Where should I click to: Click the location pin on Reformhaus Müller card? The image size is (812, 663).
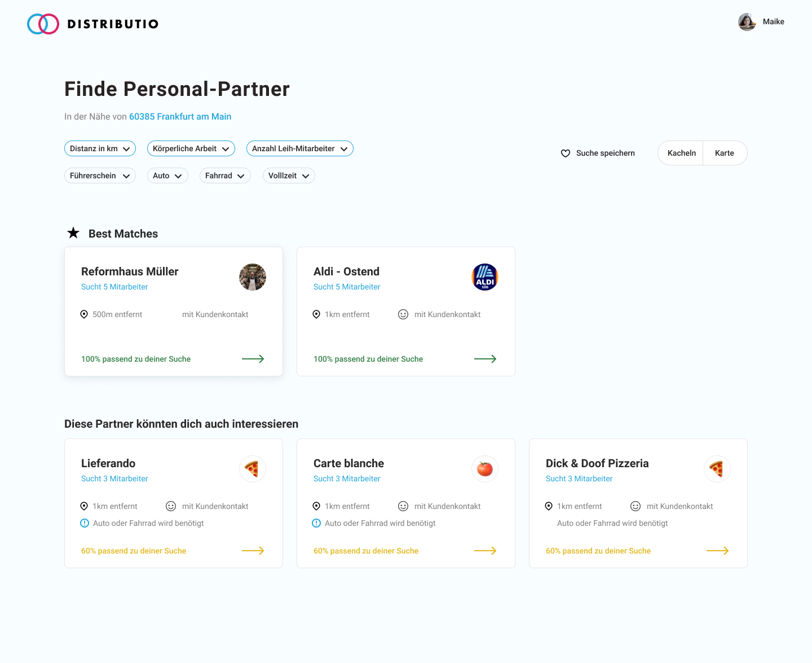[84, 314]
